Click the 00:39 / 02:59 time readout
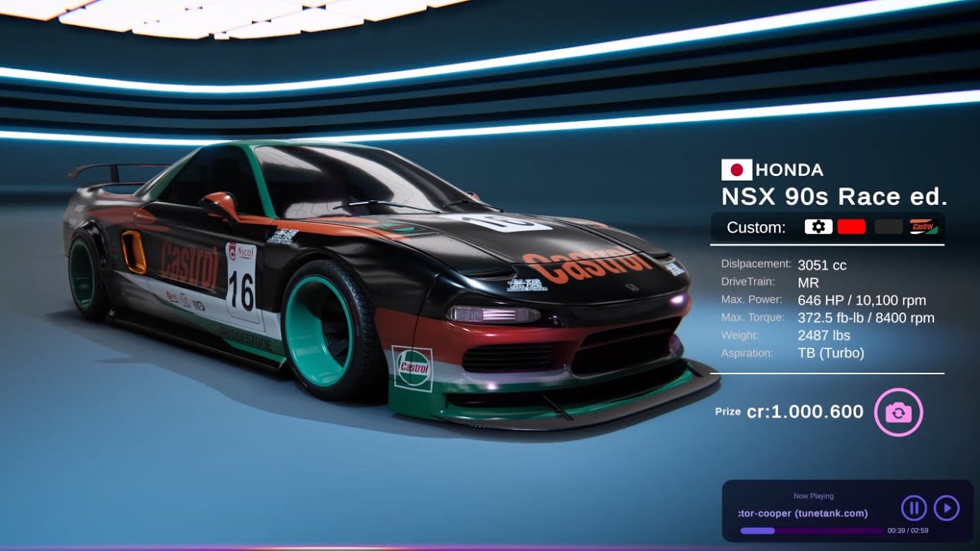The image size is (980, 551). pos(908,530)
